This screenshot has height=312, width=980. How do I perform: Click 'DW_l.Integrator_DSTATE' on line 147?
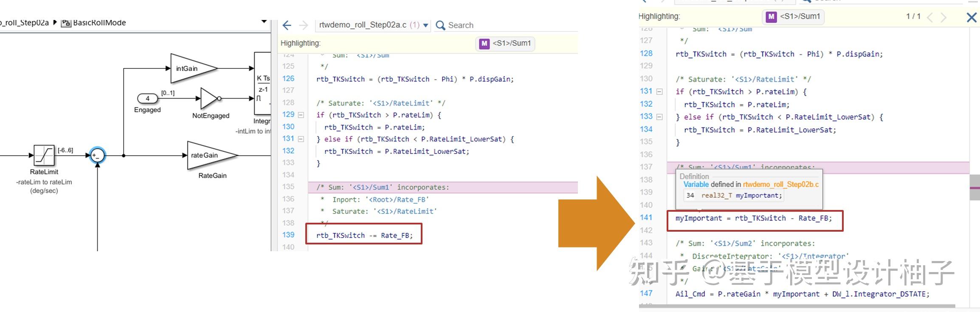[x=879, y=294]
